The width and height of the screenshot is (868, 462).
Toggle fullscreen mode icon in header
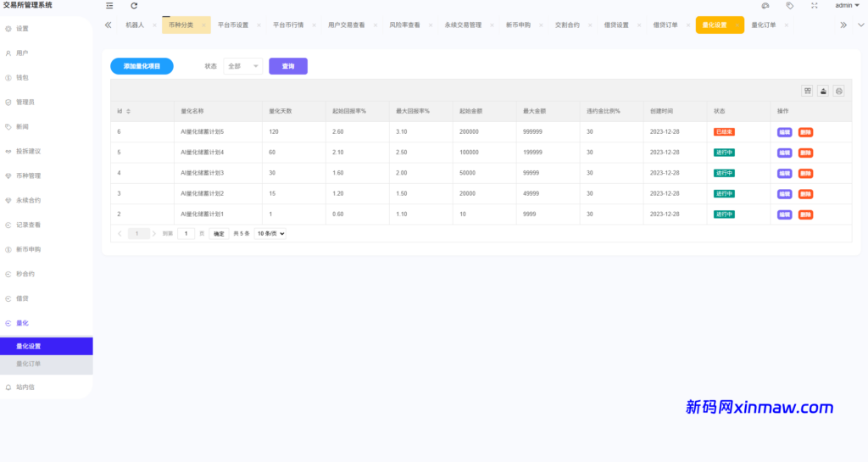[815, 5]
